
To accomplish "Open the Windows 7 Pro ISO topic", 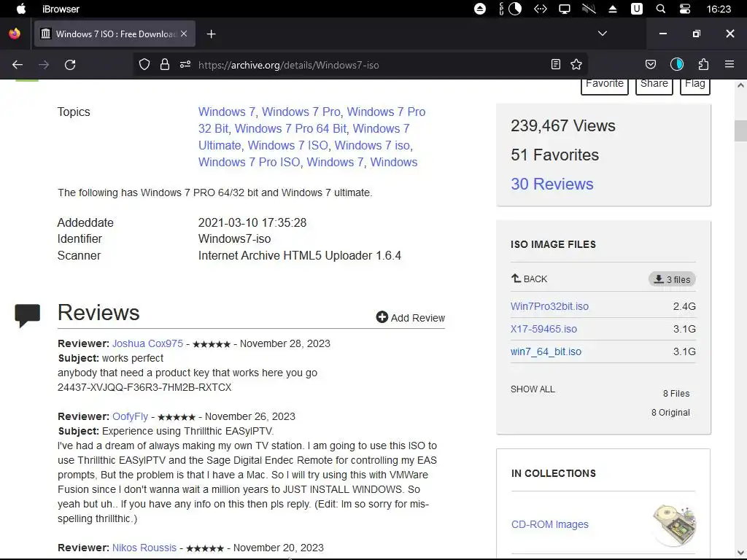I will click(x=249, y=162).
